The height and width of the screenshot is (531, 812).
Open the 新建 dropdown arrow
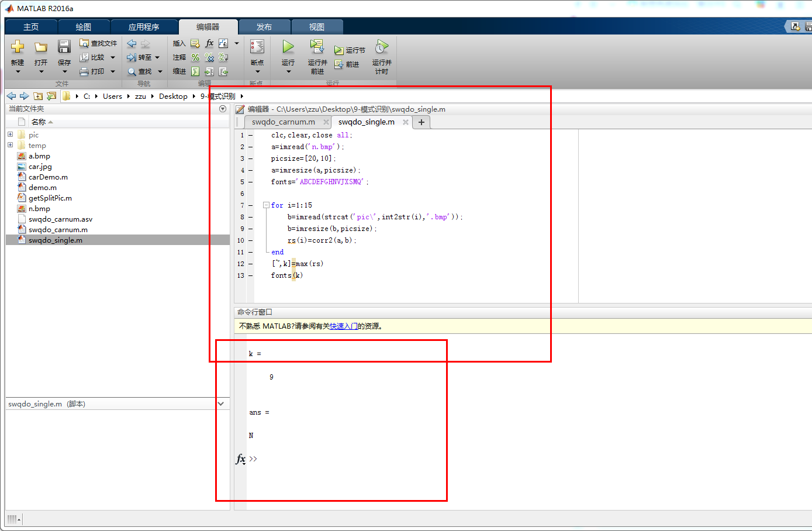coord(18,72)
